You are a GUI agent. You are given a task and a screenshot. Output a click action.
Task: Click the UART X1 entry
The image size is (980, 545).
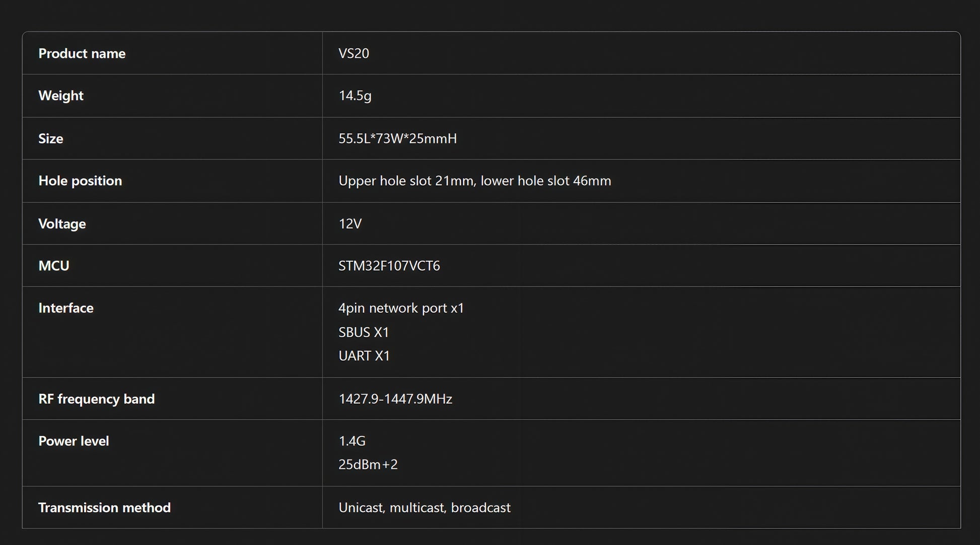[365, 356]
